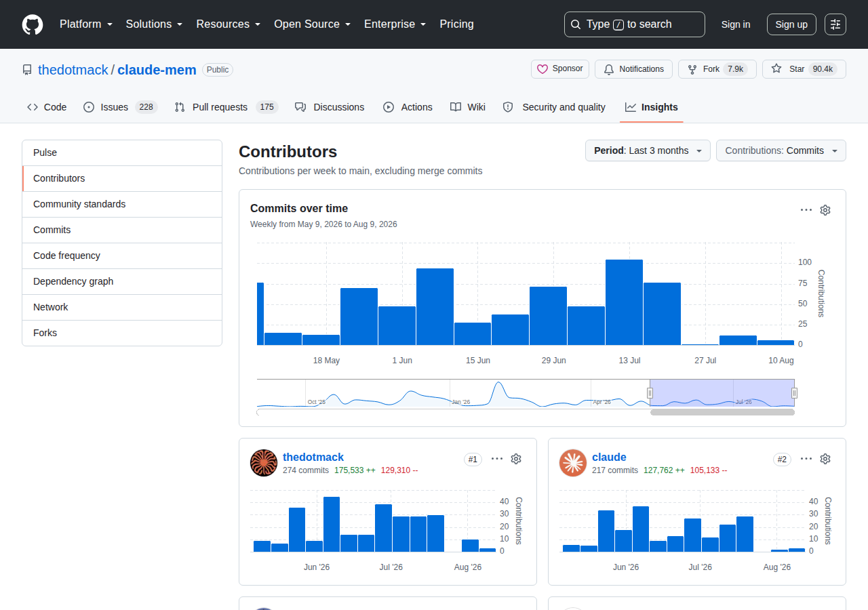Open three-dot menu on thedotmack card
This screenshot has width=868, height=610.
coord(497,459)
